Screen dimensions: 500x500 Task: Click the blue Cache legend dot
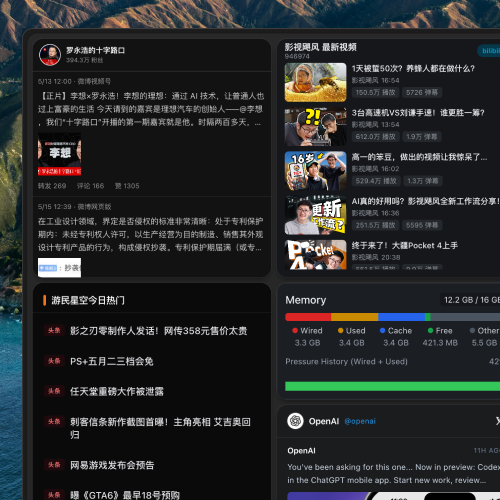click(x=383, y=331)
